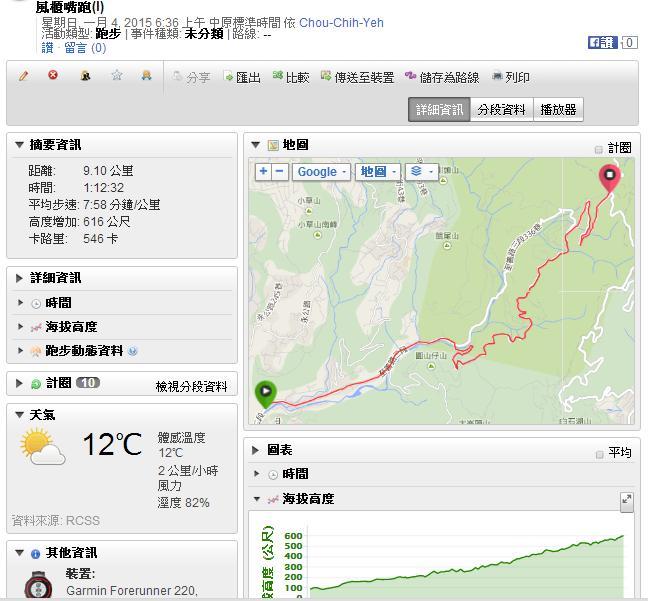648x601 pixels.
Task: Expand 時間 chart section
Action: [257, 474]
